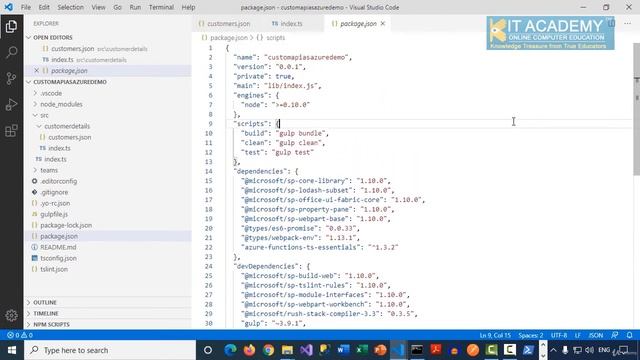Open Microsoft Excel from the taskbar

tap(362, 350)
